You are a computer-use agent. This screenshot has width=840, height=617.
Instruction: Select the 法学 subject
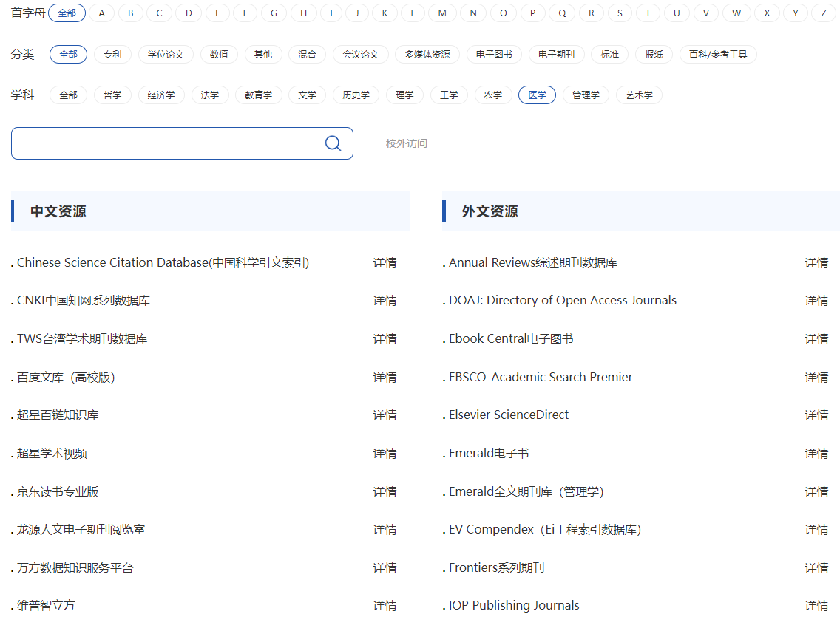coord(209,95)
